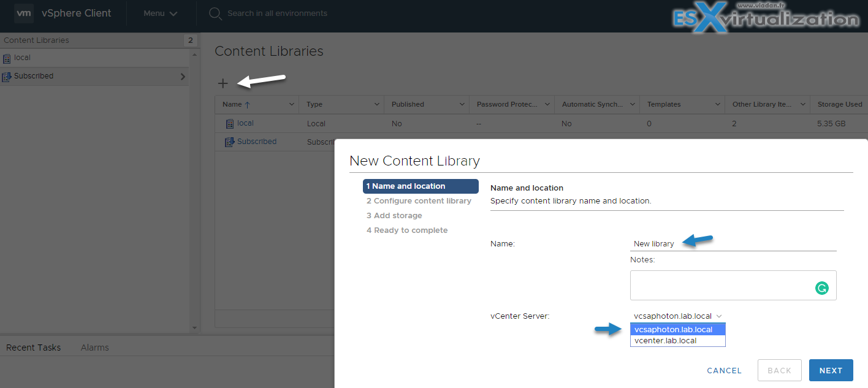Click the search magnifier icon
Viewport: 868px width, 388px height.
[x=215, y=13]
